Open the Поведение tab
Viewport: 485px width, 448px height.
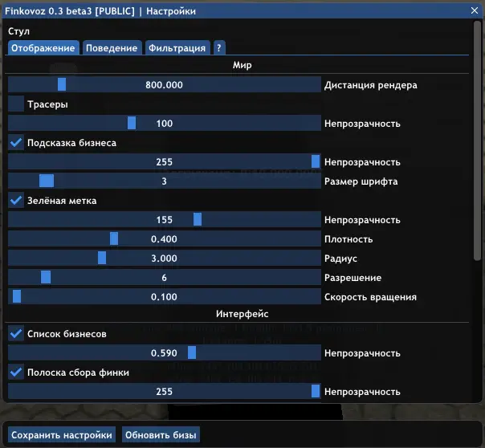(x=112, y=48)
